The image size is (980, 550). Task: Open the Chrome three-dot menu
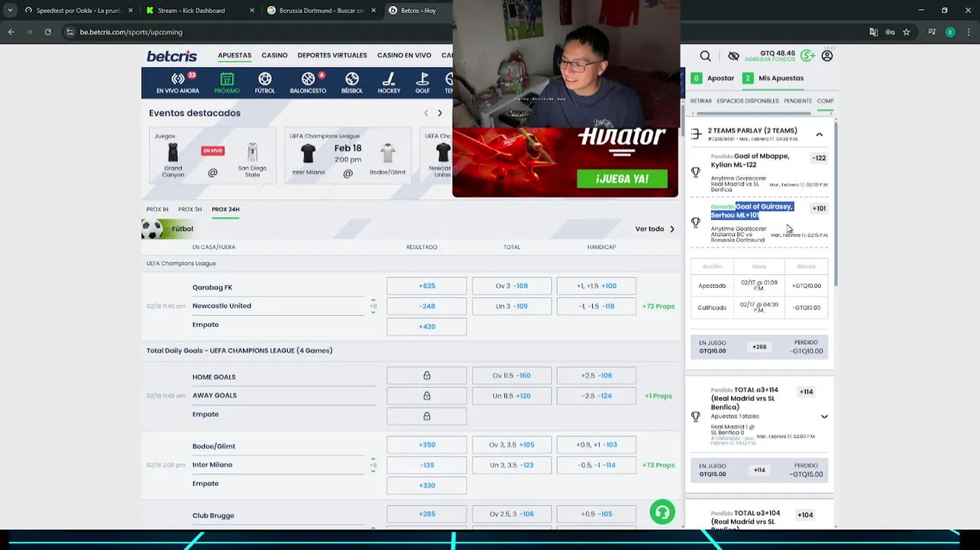tap(968, 32)
